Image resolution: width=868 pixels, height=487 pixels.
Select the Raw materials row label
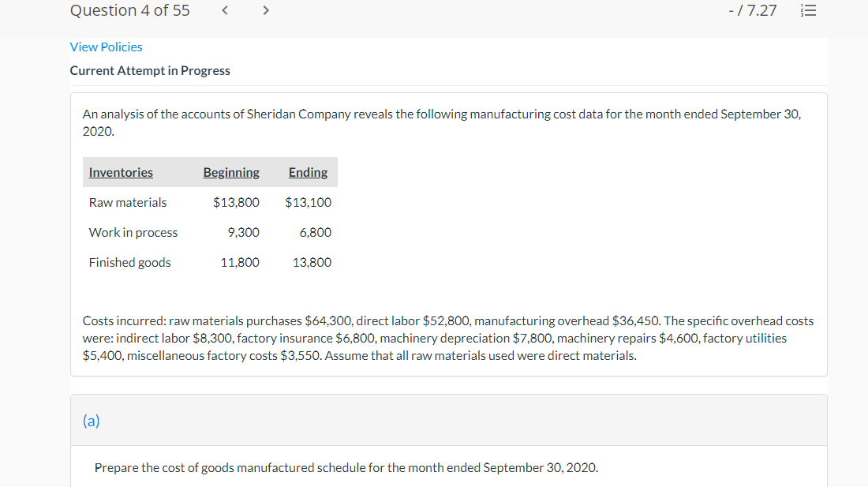[128, 203]
